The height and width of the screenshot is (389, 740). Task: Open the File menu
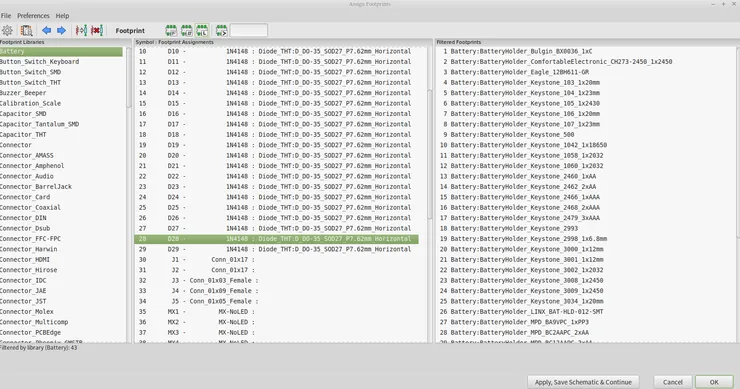6,16
